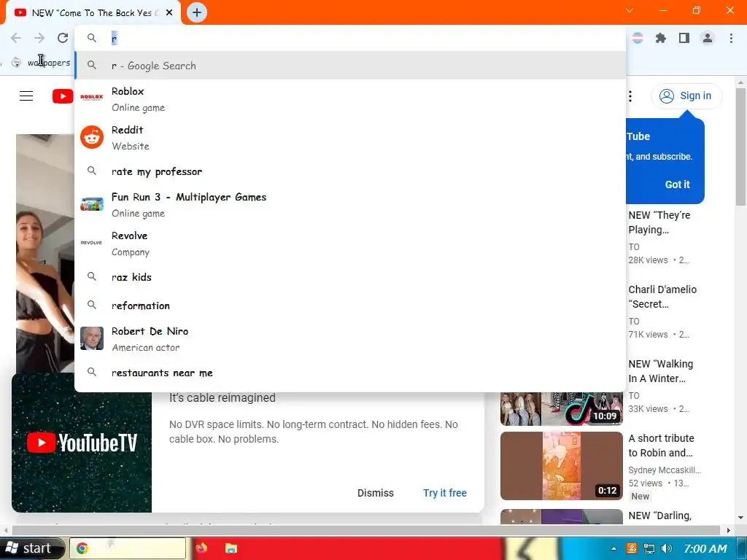Open the 0:12 video thumbnail
747x560 pixels.
coord(562,466)
